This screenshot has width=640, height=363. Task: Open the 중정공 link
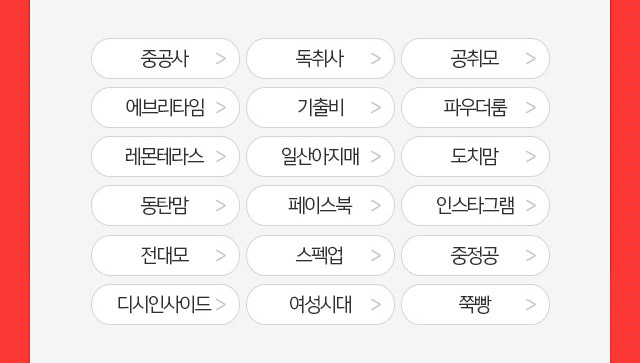pos(475,256)
